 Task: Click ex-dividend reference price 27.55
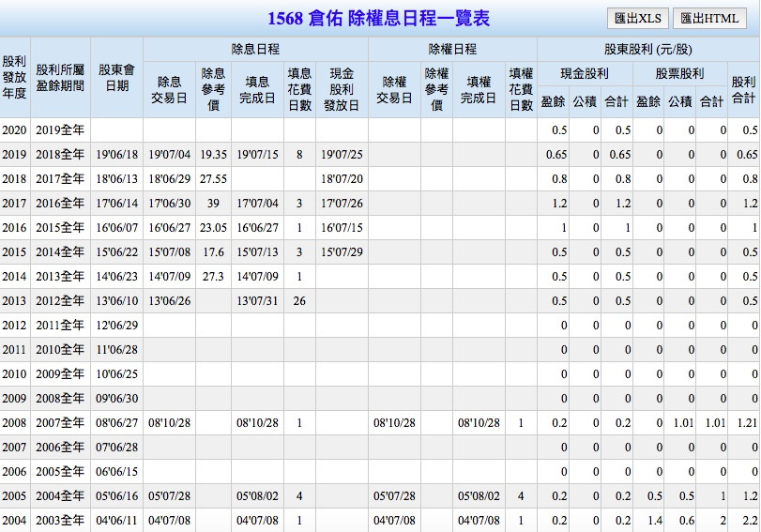click(x=213, y=179)
